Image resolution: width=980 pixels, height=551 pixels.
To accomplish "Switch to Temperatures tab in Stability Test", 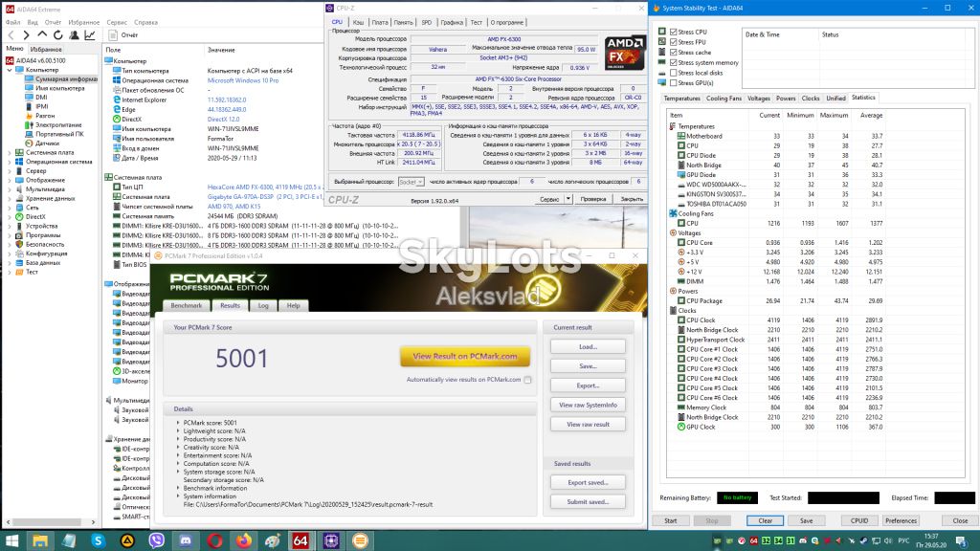I will (681, 99).
